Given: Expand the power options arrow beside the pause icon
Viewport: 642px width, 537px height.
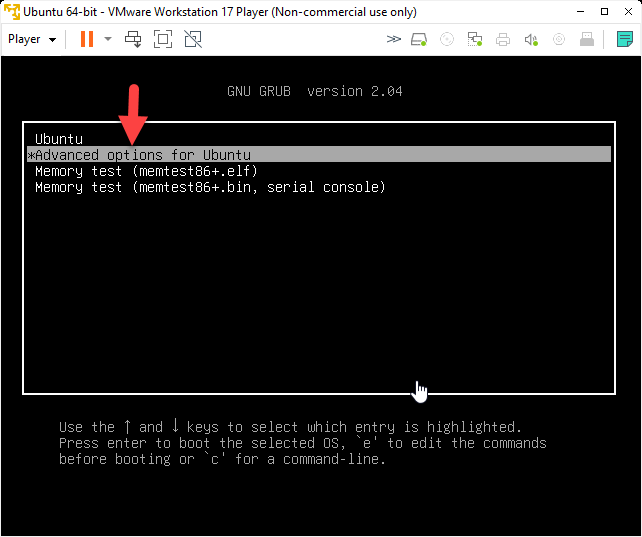Looking at the screenshot, I should 108,39.
